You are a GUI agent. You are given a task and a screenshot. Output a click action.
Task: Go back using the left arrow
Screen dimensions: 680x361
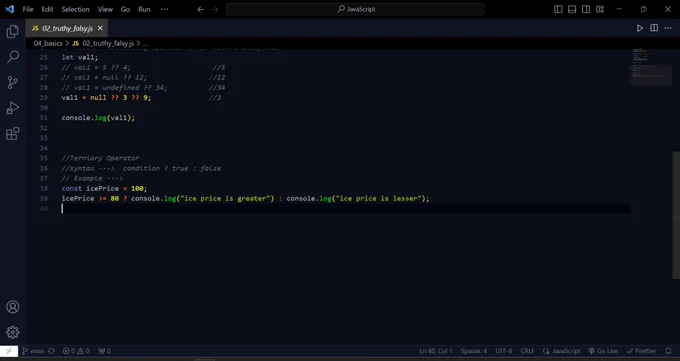(201, 9)
